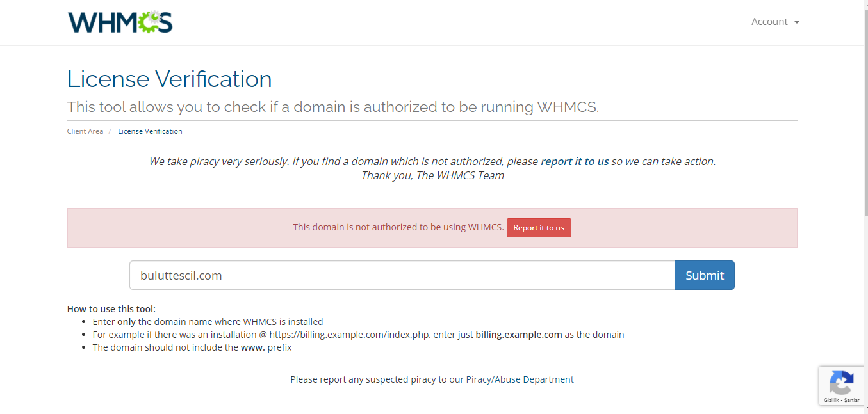Viewport: 868px width, 414px height.
Task: Follow the 'report it to us' link
Action: [575, 161]
